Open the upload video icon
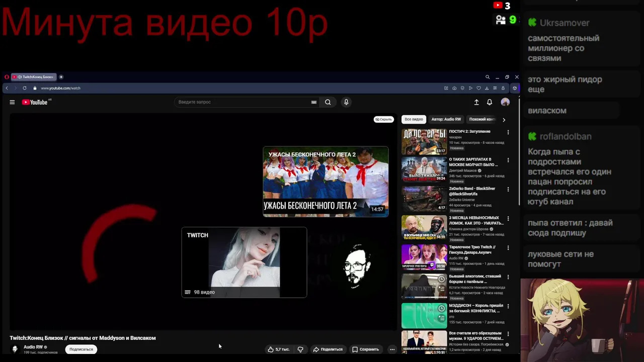The image size is (644, 362). pos(476,102)
